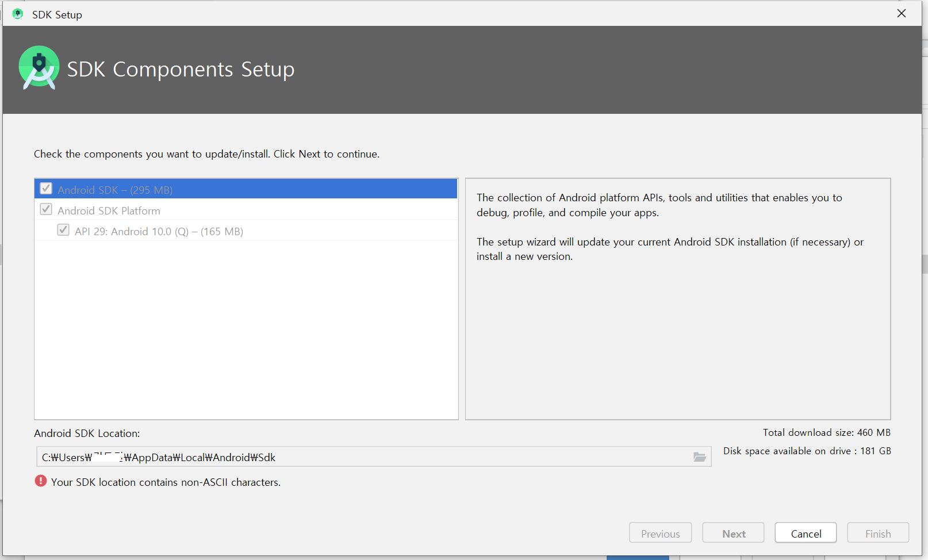Toggle the Android SDK Platform checkbox
This screenshot has width=928, height=560.
click(46, 209)
